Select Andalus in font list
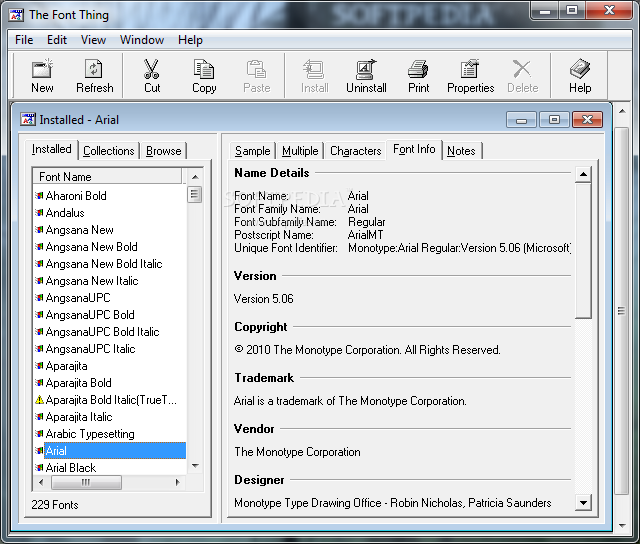The width and height of the screenshot is (640, 544). coord(65,213)
